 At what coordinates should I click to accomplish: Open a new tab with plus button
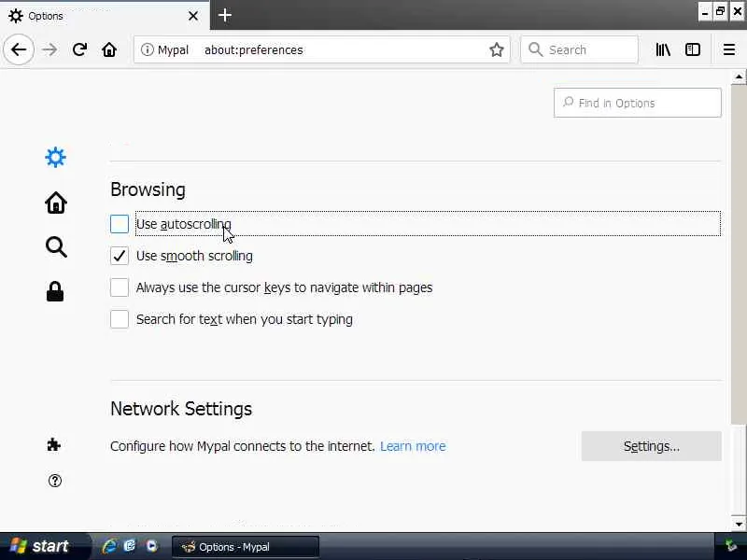(225, 15)
